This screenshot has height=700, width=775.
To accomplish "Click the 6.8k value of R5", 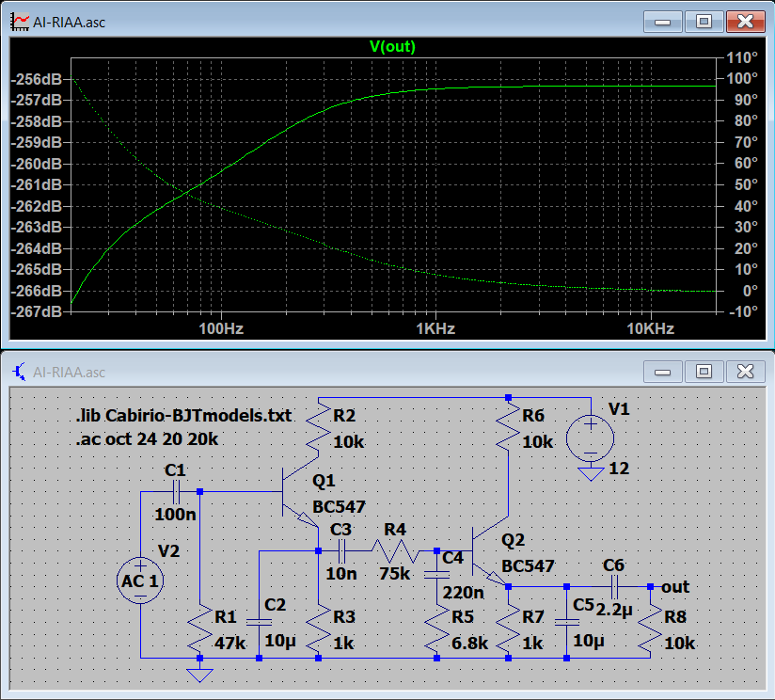I will point(469,644).
